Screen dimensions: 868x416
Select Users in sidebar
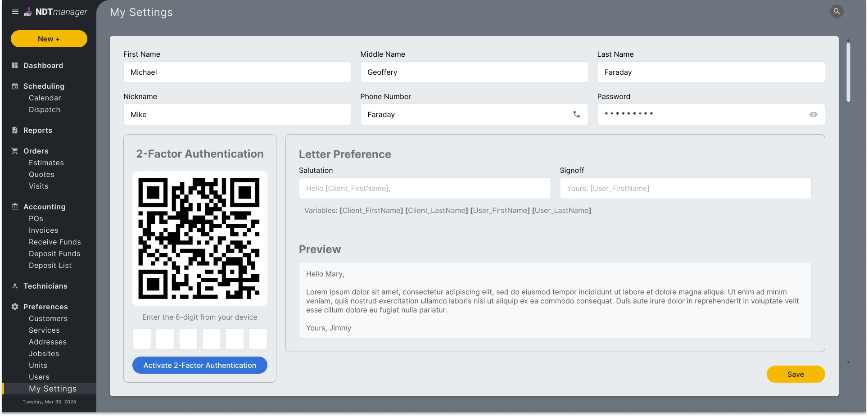click(39, 377)
